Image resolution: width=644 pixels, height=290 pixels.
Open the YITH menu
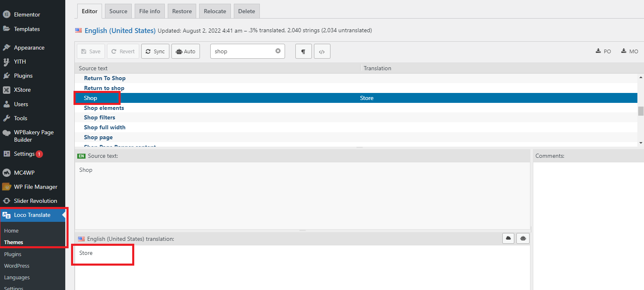(20, 62)
